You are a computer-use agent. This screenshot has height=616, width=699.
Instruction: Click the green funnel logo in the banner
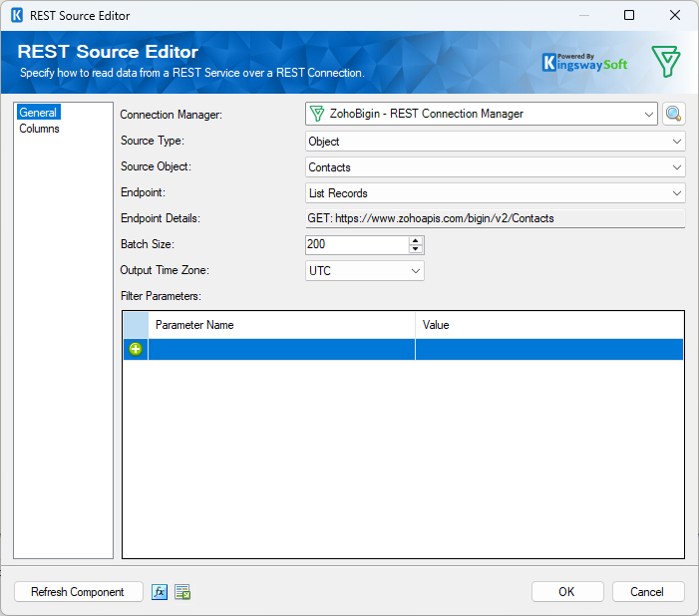pyautogui.click(x=665, y=62)
